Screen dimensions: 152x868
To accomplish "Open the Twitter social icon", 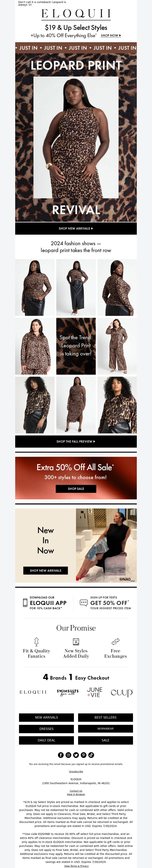I will [x=76, y=755].
